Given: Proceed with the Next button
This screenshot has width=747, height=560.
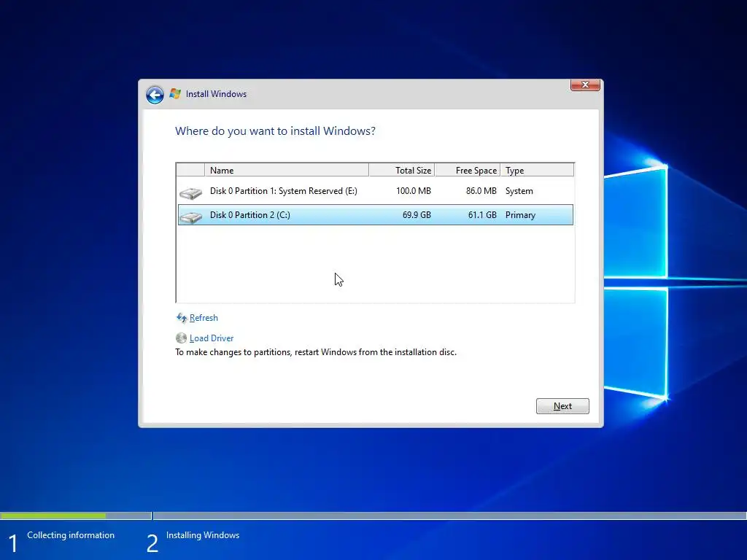Looking at the screenshot, I should tap(562, 406).
